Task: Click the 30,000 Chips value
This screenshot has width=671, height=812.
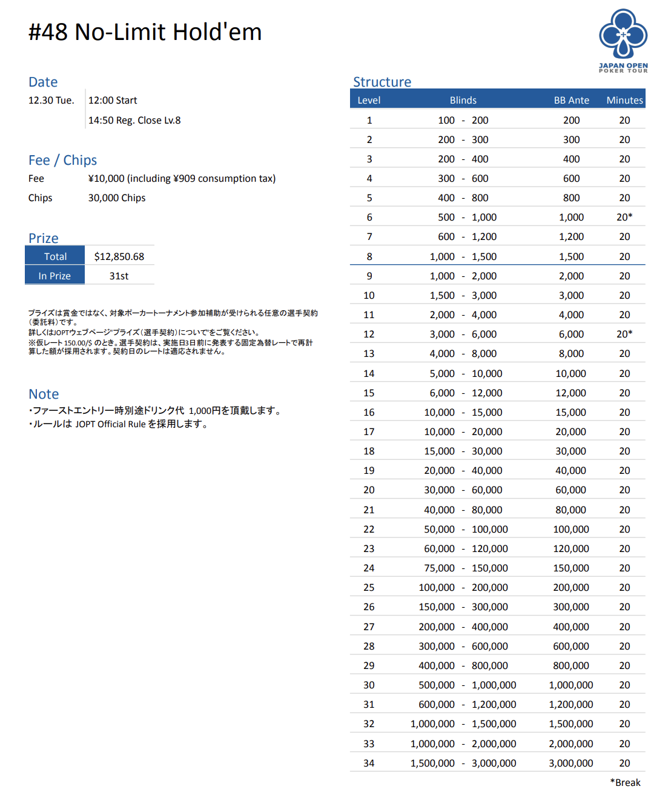Action: (x=117, y=198)
